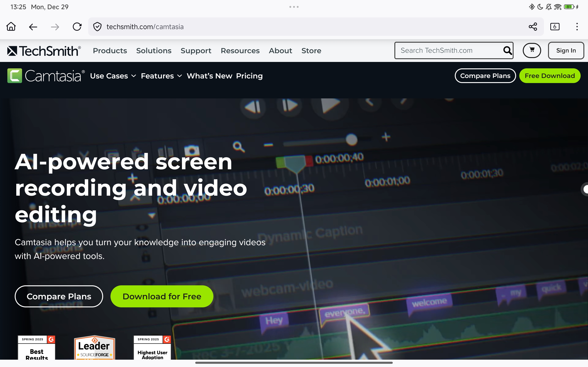Click the Camtasia logo
The height and width of the screenshot is (367, 588).
coord(45,75)
